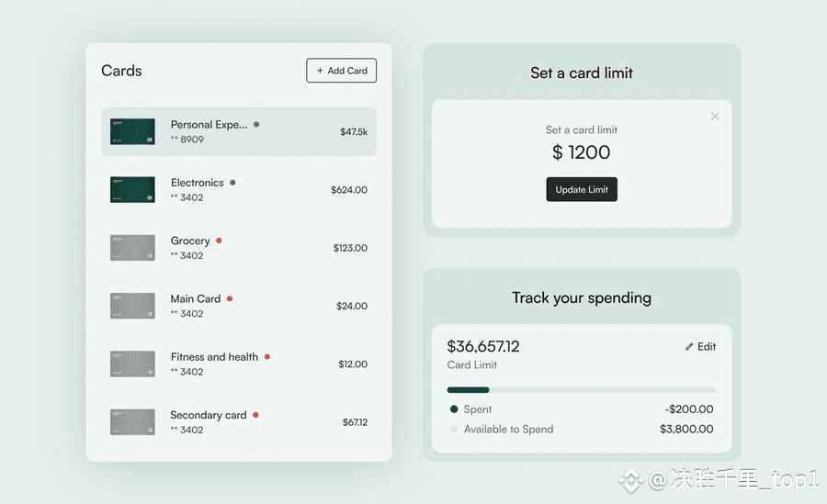Click the Add Card button
The height and width of the screenshot is (504, 827).
tap(341, 71)
